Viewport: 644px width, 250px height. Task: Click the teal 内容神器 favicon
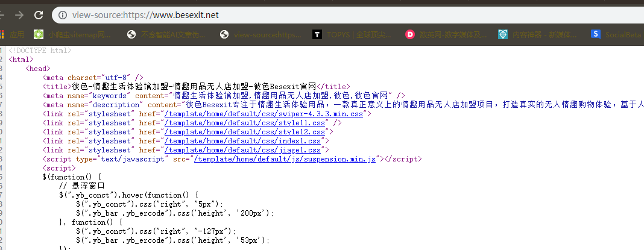pos(503,34)
